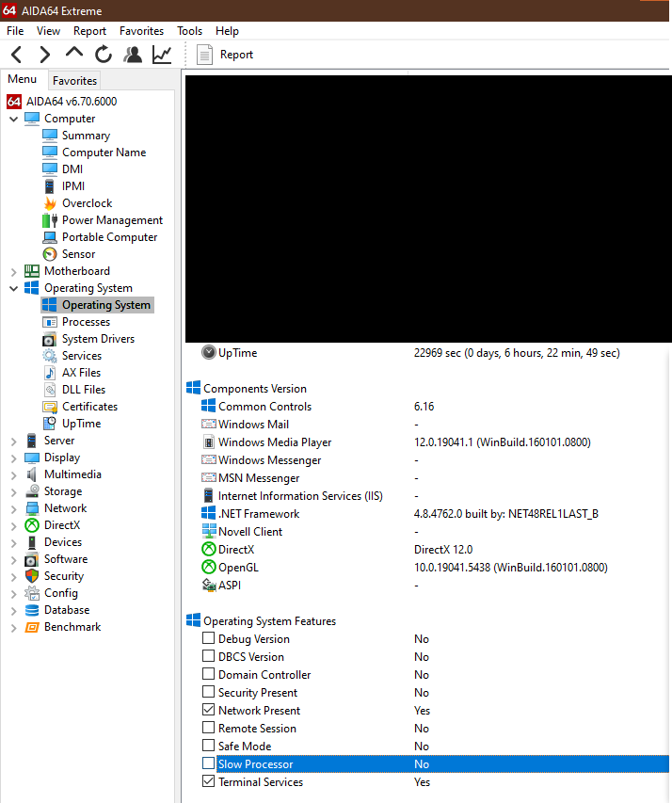Screen dimensions: 672x803
Task: Collapse the Computer tree node
Action: pyautogui.click(x=14, y=119)
